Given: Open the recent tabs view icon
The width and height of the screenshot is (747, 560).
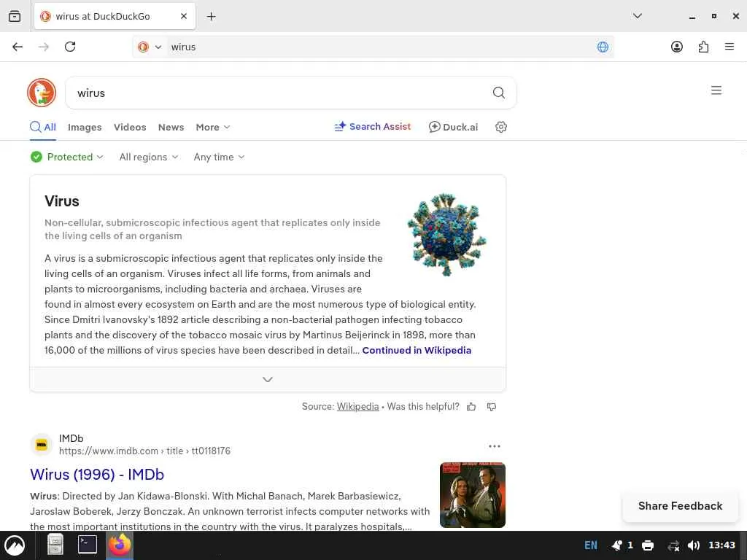Looking at the screenshot, I should click(15, 16).
